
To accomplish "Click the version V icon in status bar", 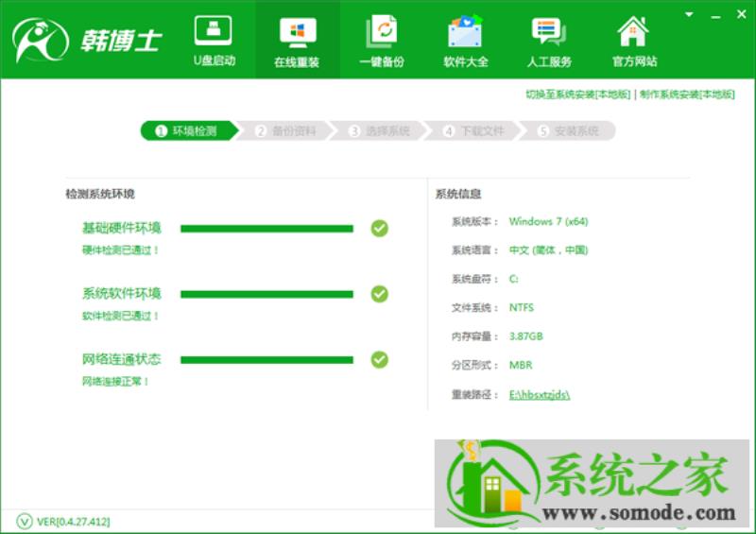I will 25,521.
